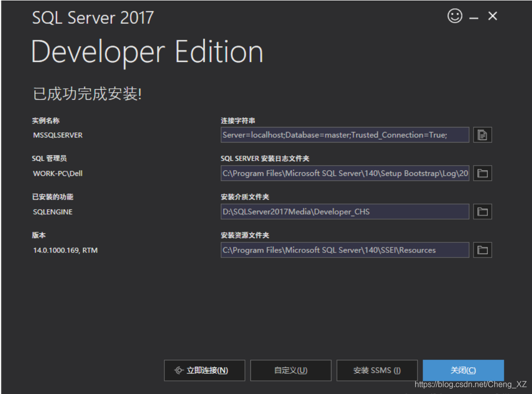
Task: Click the SQL Server 2017 title
Action: (93, 18)
